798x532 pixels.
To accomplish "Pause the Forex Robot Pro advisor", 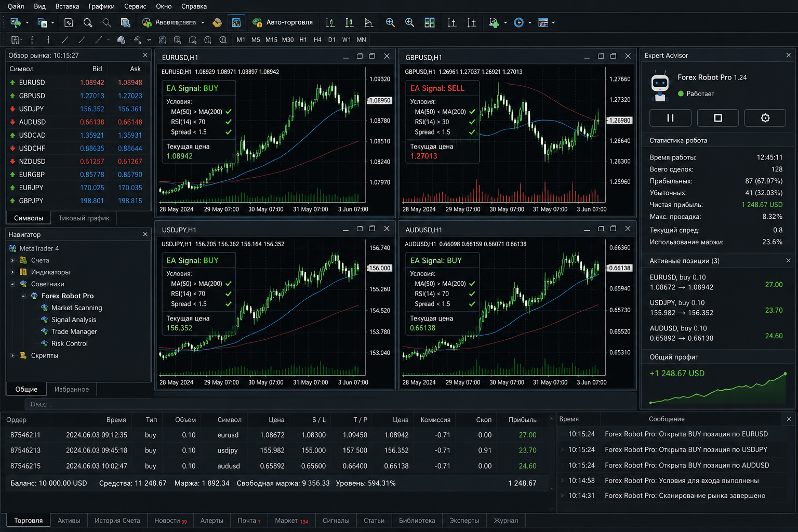I will pos(670,118).
